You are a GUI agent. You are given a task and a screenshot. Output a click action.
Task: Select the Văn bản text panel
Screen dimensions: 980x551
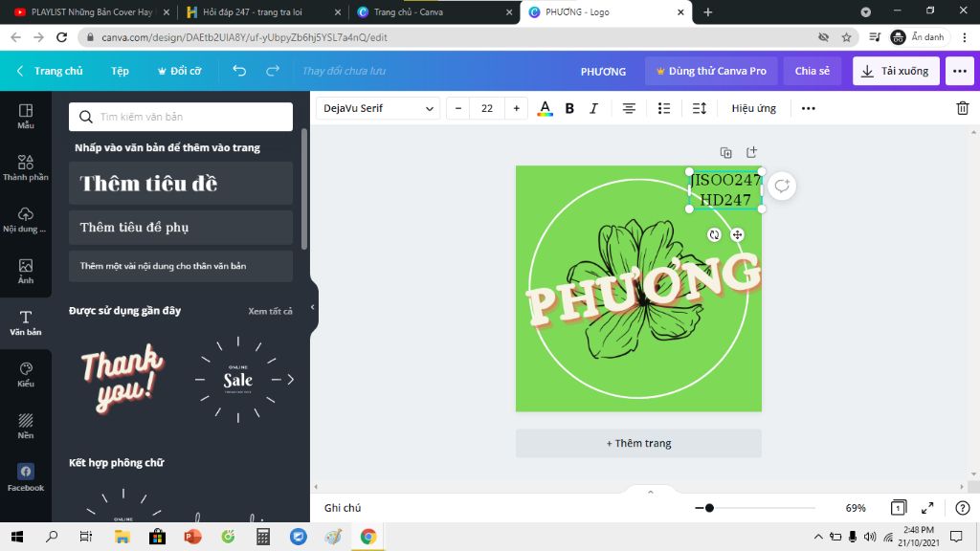pos(26,323)
